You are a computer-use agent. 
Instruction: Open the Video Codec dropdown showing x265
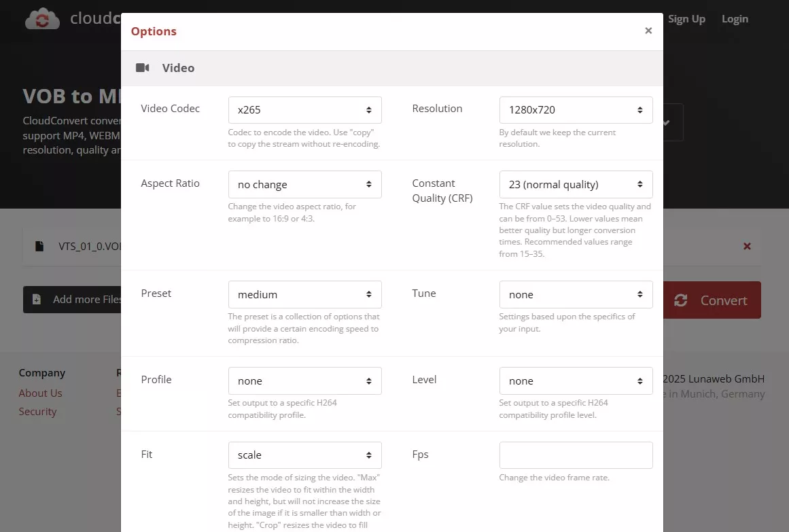304,109
